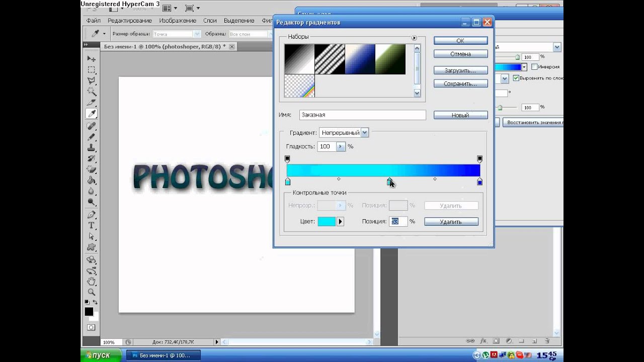
Task: Click the new adjustment layer icon
Action: pyautogui.click(x=509, y=340)
